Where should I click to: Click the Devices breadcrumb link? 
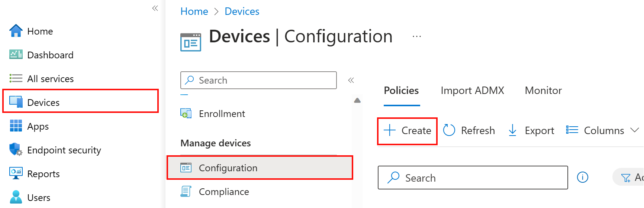click(242, 12)
